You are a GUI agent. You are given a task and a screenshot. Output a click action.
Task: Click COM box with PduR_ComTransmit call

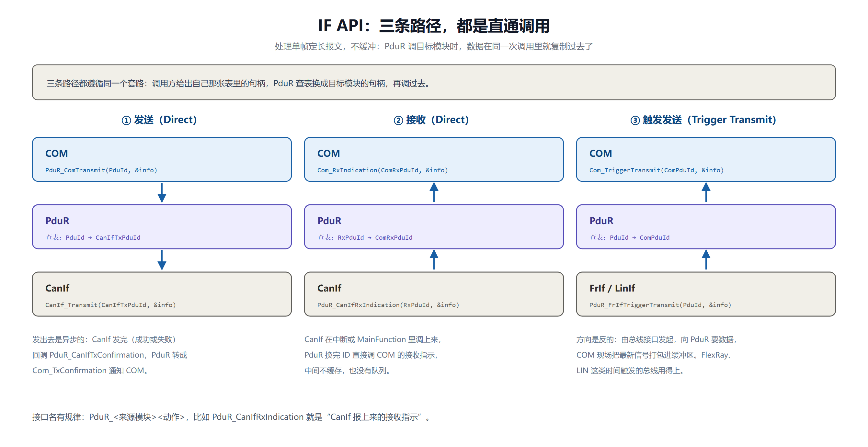pyautogui.click(x=162, y=159)
